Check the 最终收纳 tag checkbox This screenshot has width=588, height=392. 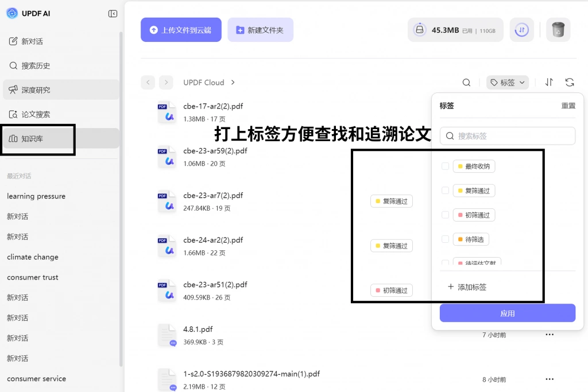click(445, 166)
